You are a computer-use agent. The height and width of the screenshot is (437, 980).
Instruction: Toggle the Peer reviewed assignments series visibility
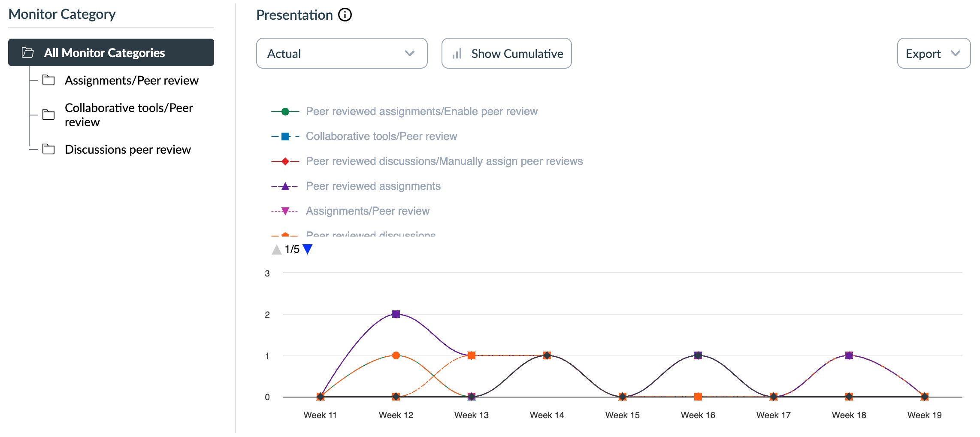click(x=373, y=186)
